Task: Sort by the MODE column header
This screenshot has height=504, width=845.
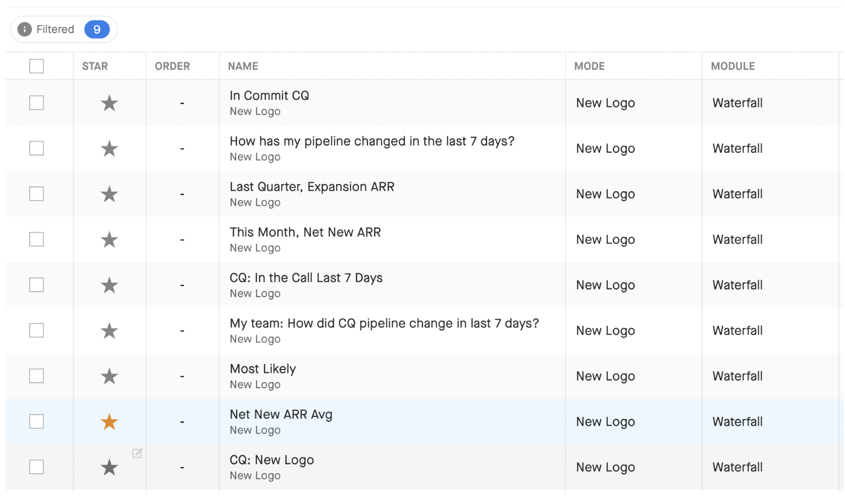Action: tap(589, 66)
